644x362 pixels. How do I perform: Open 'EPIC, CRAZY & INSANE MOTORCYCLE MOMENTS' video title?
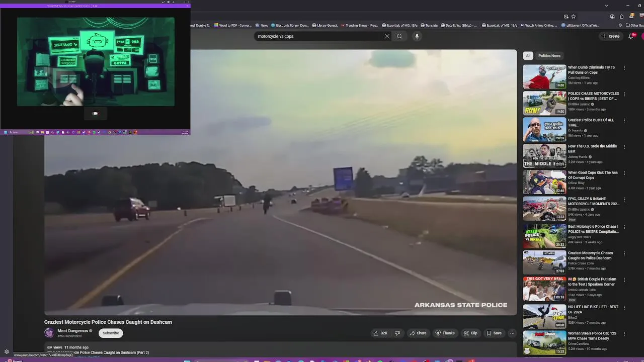click(x=593, y=201)
